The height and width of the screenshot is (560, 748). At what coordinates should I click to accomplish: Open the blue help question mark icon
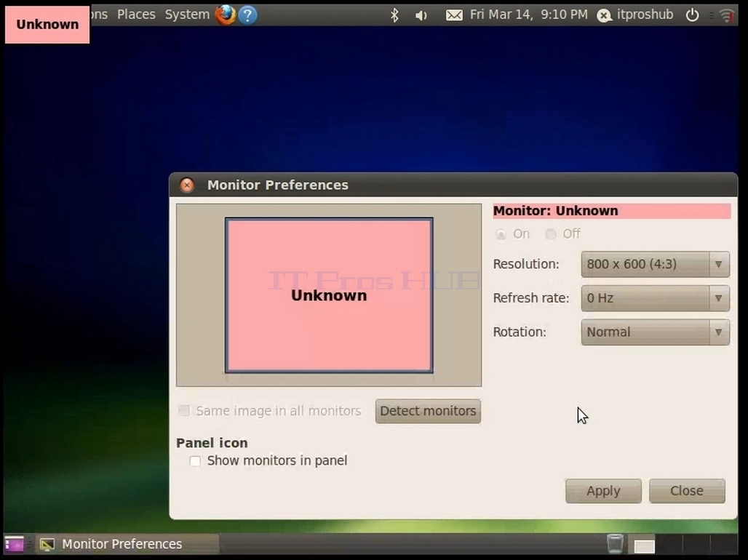[247, 15]
